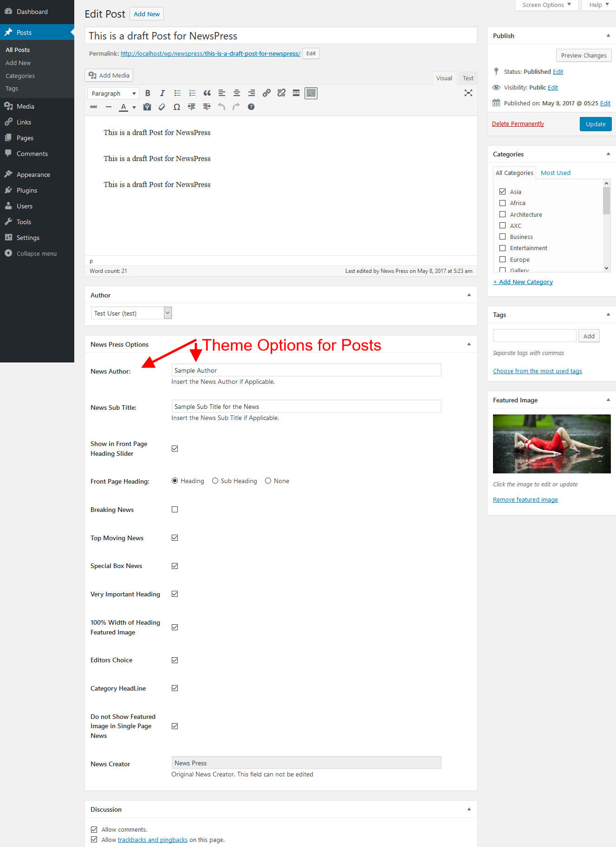The image size is (616, 847).
Task: Select None for Front Page Heading
Action: click(x=268, y=481)
